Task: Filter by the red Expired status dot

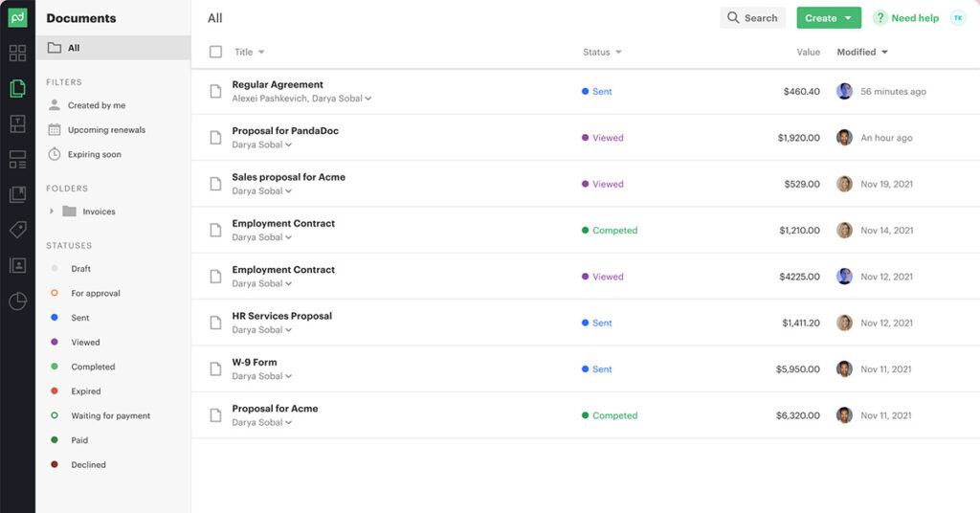Action: pyautogui.click(x=55, y=391)
